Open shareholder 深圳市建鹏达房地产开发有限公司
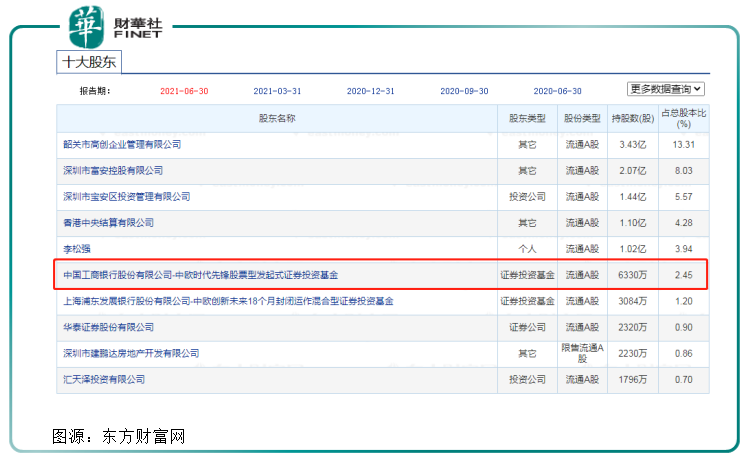This screenshot has height=460, width=750. 131,353
